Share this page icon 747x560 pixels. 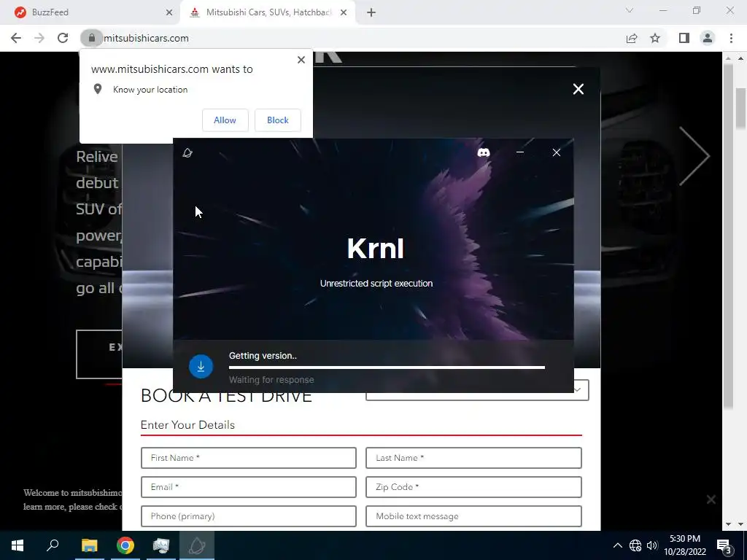tap(632, 38)
